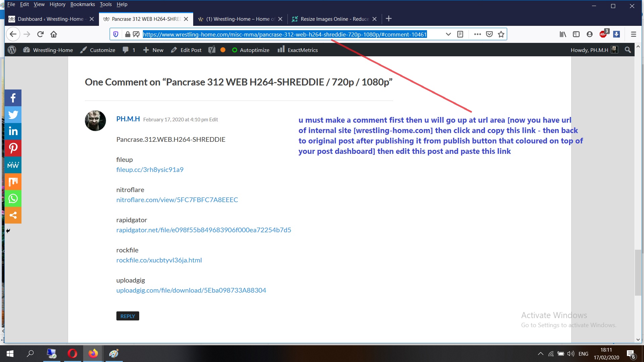
Task: Open the downloads extension arrow icon
Action: tap(616, 34)
